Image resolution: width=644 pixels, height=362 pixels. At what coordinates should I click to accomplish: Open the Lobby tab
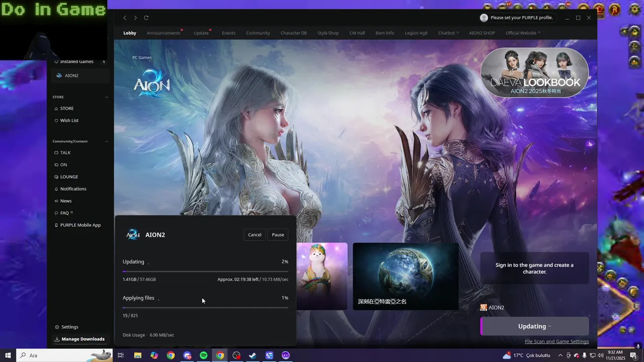pos(130,33)
